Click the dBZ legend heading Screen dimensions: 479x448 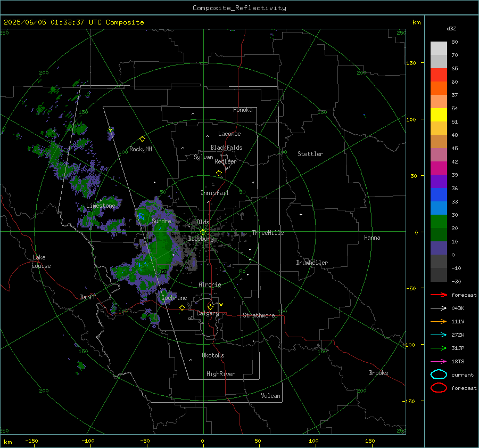click(451, 28)
